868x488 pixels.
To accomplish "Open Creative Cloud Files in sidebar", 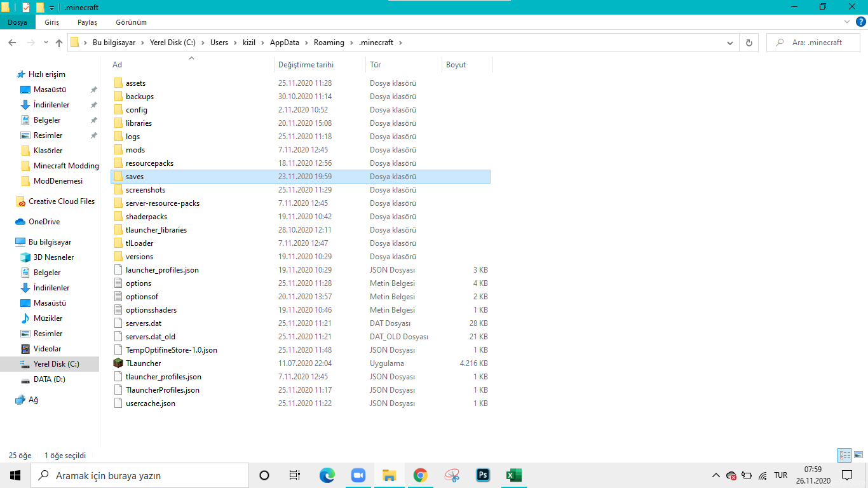I will pyautogui.click(x=61, y=201).
